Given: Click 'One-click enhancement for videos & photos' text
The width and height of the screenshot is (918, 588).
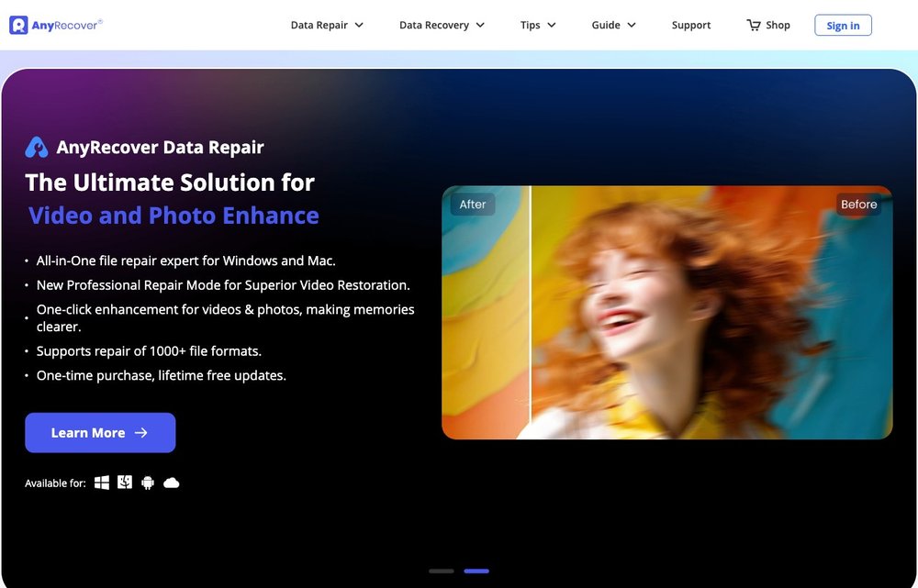Looking at the screenshot, I should click(x=226, y=317).
